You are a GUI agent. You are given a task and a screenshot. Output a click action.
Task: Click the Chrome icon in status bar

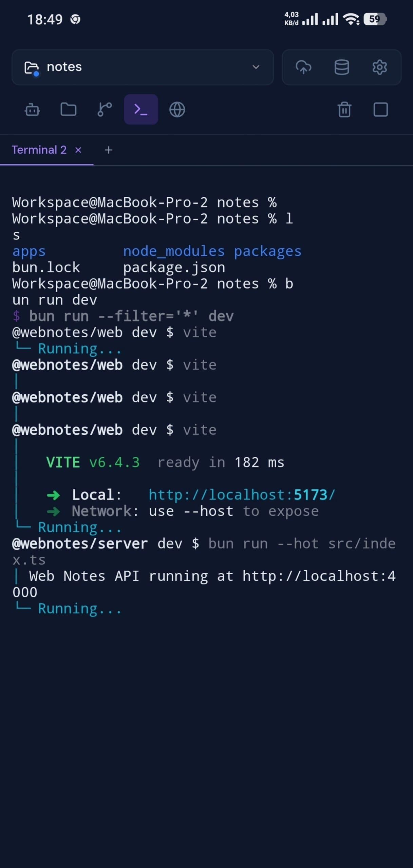tap(75, 20)
